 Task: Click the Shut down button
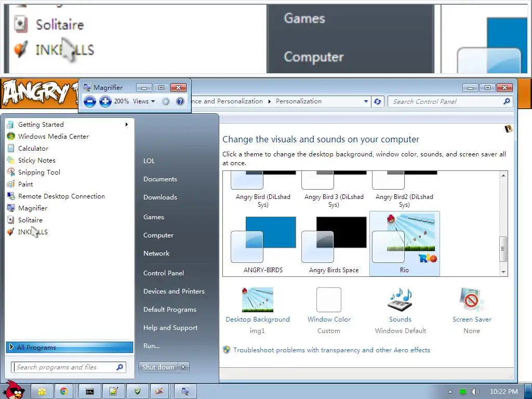point(158,367)
